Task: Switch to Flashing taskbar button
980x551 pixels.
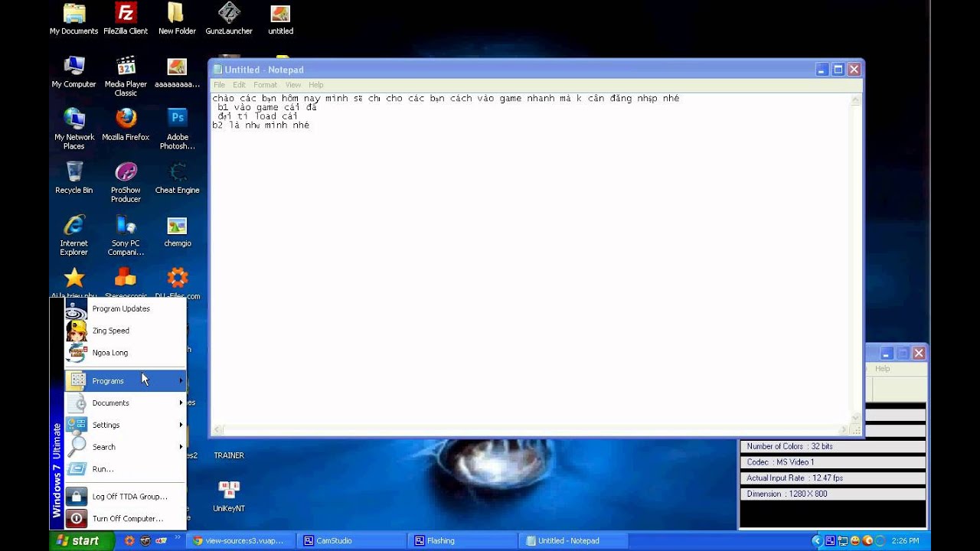Action: coord(461,540)
